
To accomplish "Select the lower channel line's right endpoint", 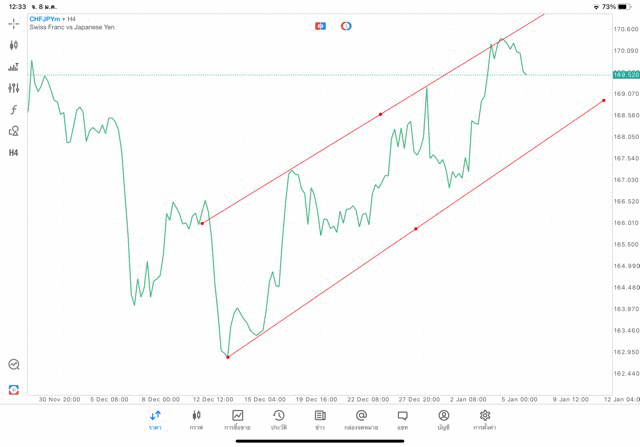I will point(604,100).
